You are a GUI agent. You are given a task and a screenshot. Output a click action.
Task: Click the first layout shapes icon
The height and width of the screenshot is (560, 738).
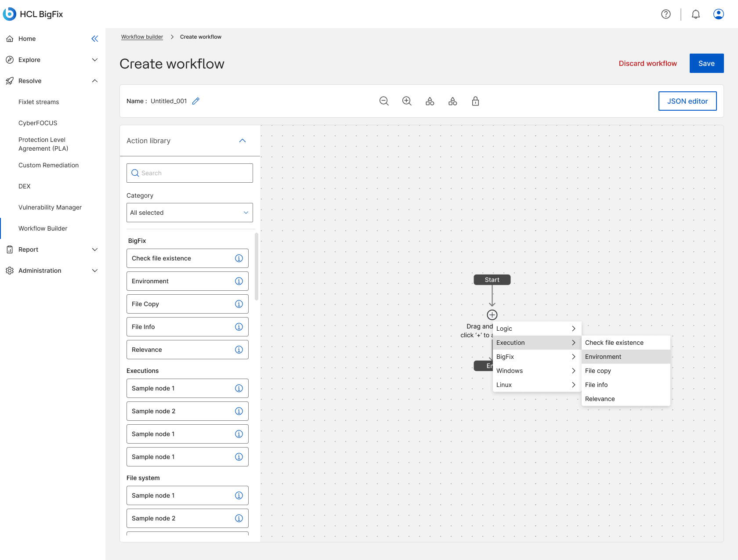click(430, 101)
